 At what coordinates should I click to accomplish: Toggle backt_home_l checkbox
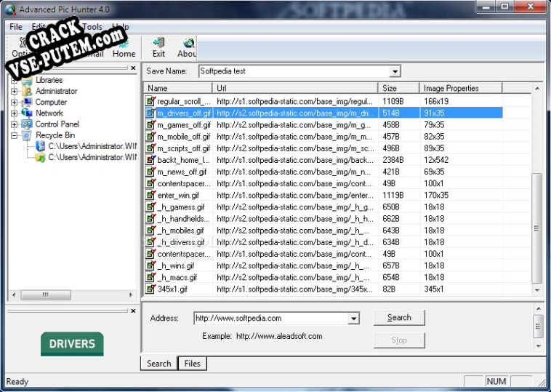pyautogui.click(x=150, y=160)
